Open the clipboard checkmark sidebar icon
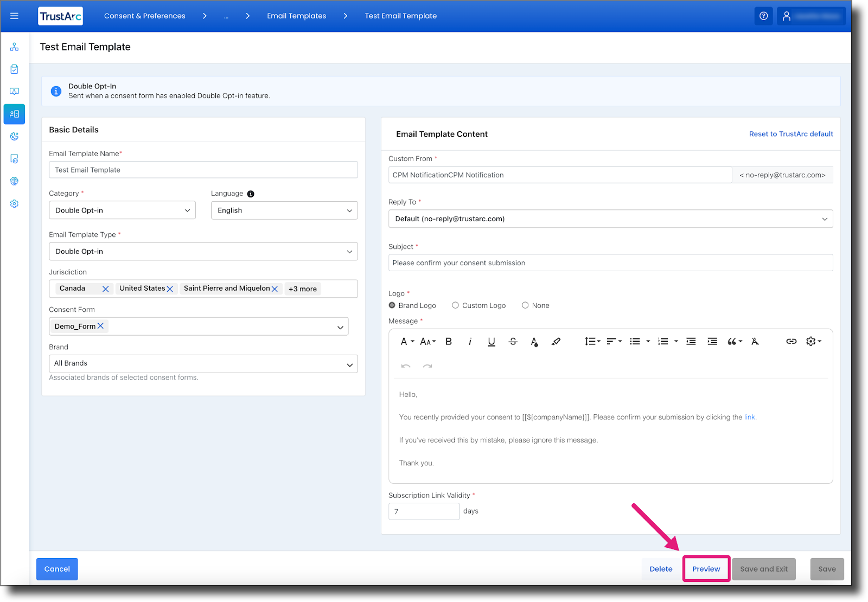This screenshot has height=602, width=868. click(x=14, y=69)
